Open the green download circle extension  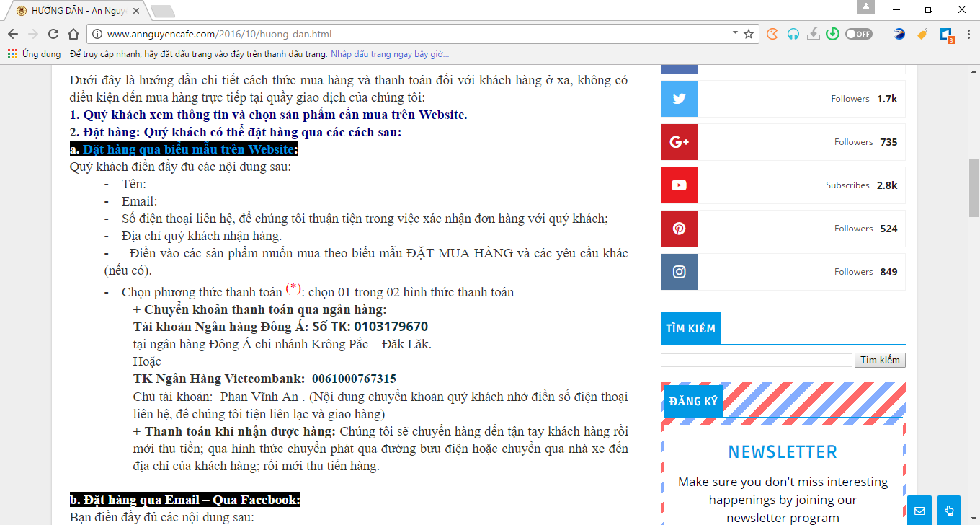click(x=833, y=34)
